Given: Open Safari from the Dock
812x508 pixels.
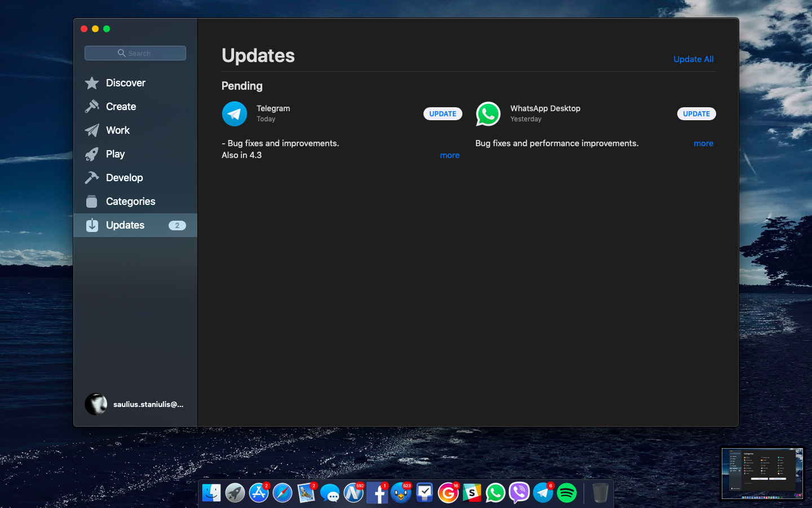Looking at the screenshot, I should click(283, 493).
